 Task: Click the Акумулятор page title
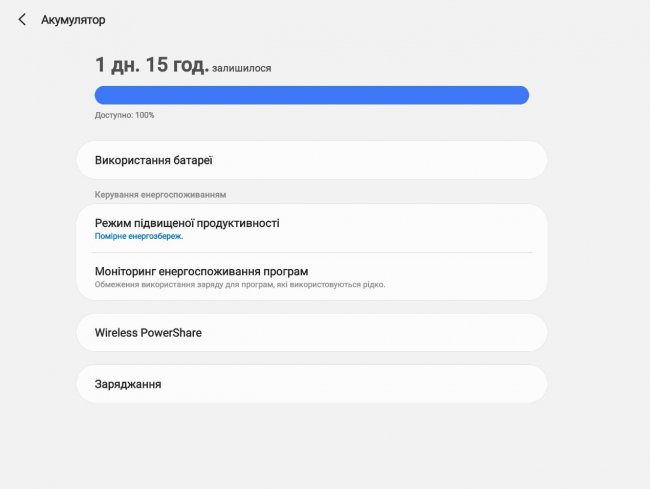[73, 20]
